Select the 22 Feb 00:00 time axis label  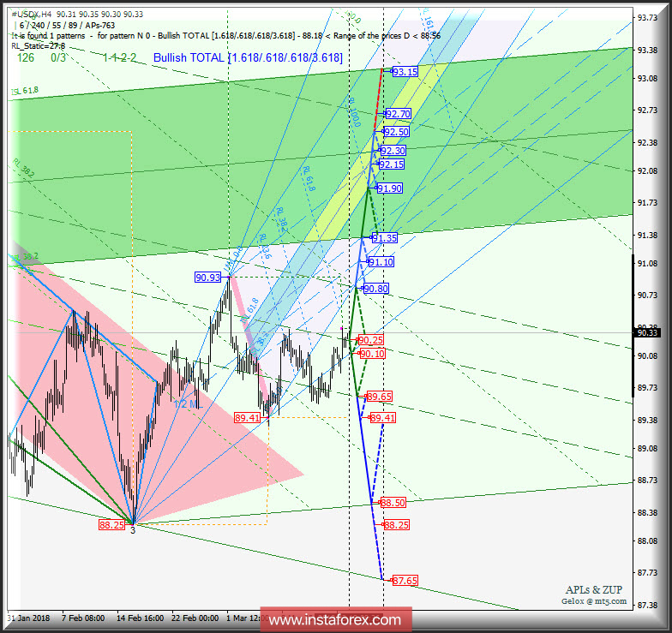tap(195, 618)
